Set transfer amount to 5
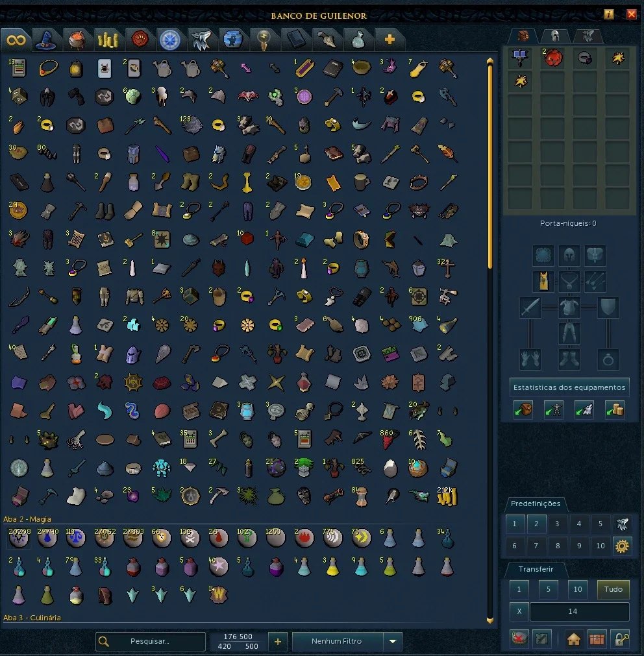Screen dimensions: 644x656 click(x=548, y=589)
